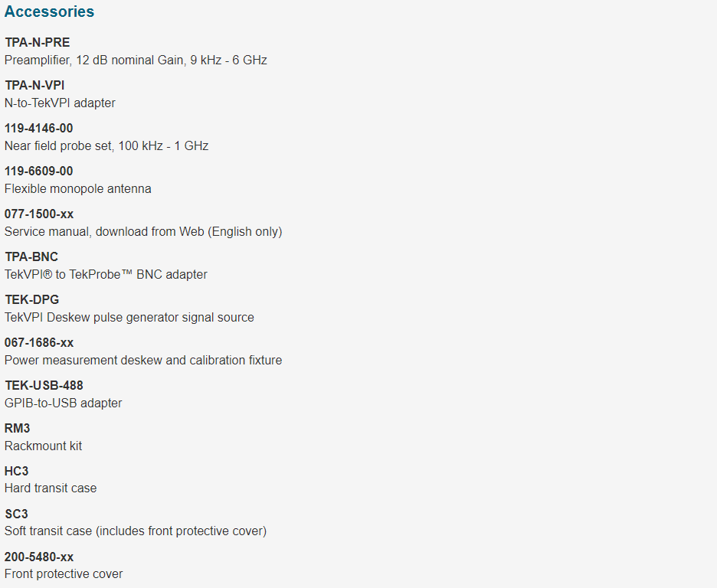Image resolution: width=717 pixels, height=588 pixels.
Task: Click the 200-5480-xx front protective cover entry
Action: click(x=39, y=557)
